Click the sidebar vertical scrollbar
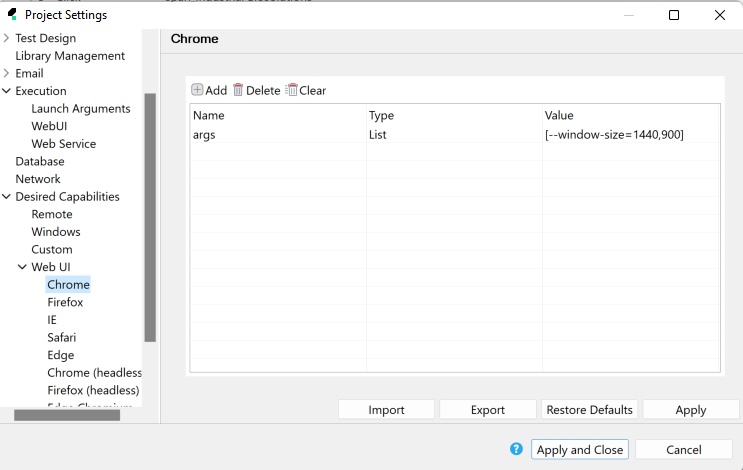Image resolution: width=743 pixels, height=470 pixels. click(x=150, y=216)
